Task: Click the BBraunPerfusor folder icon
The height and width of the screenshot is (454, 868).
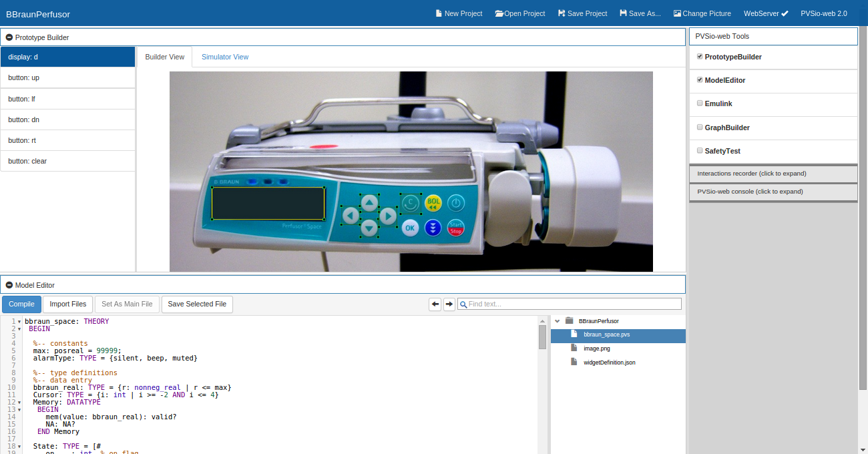Action: click(x=569, y=320)
